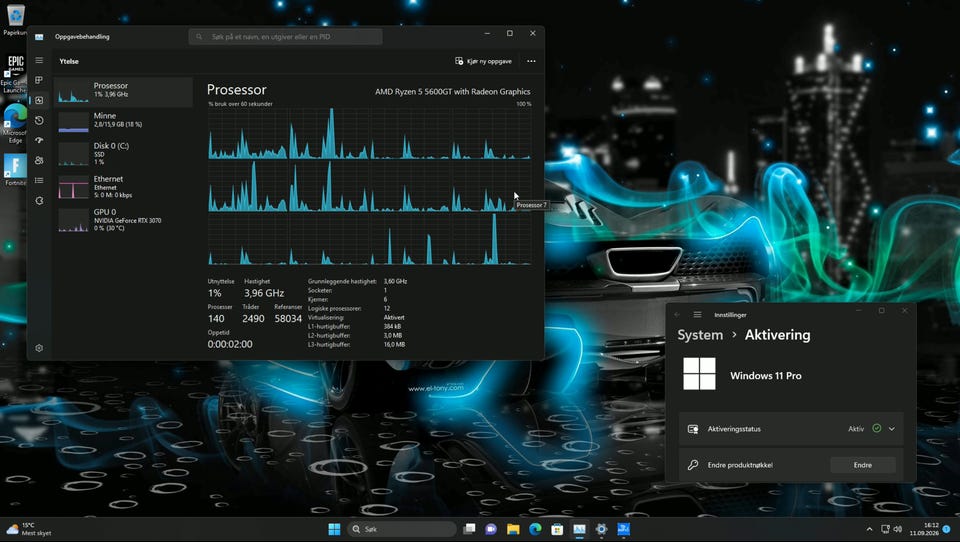This screenshot has height=542, width=960.
Task: Open the Services page in the sidebar
Action: 39,200
